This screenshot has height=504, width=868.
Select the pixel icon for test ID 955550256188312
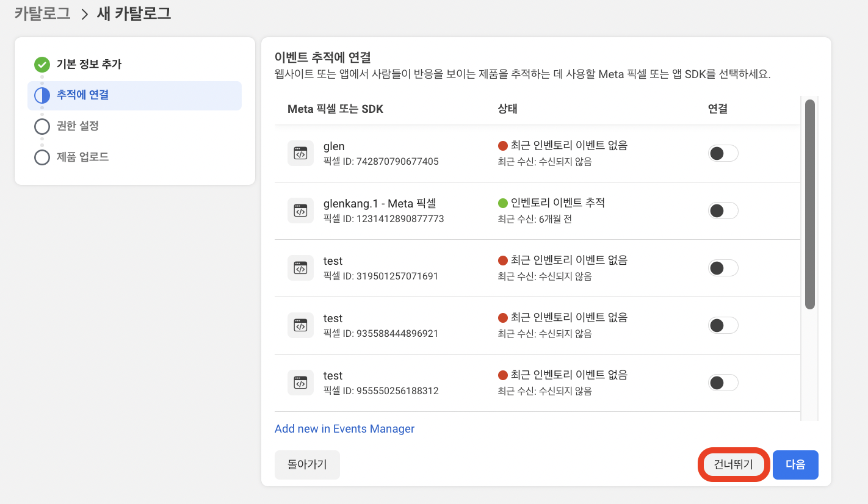click(x=300, y=382)
